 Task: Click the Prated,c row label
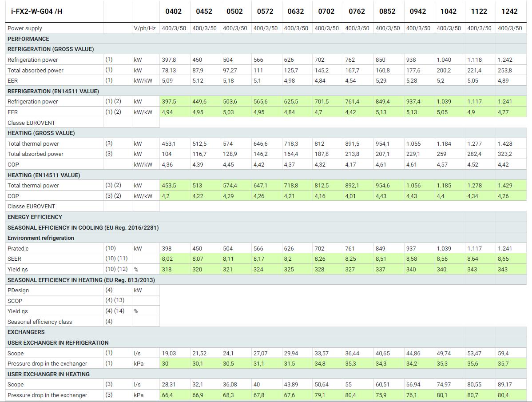click(18, 249)
